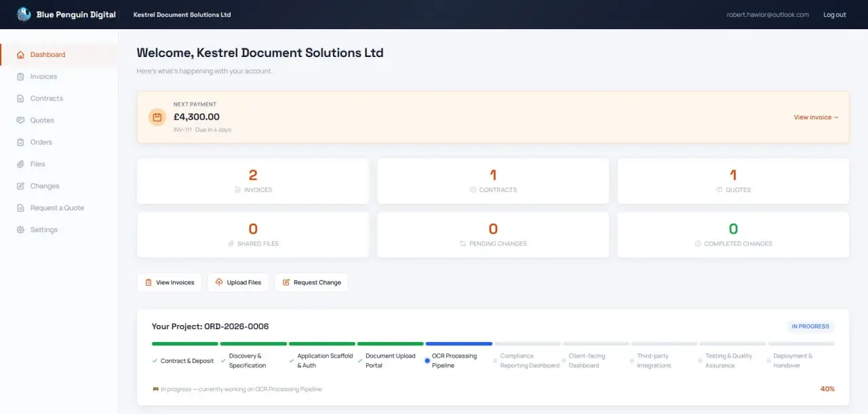Screen dimensions: 868x414
Task: Click the checkmark next to Document Upload Portal
Action: click(x=360, y=361)
